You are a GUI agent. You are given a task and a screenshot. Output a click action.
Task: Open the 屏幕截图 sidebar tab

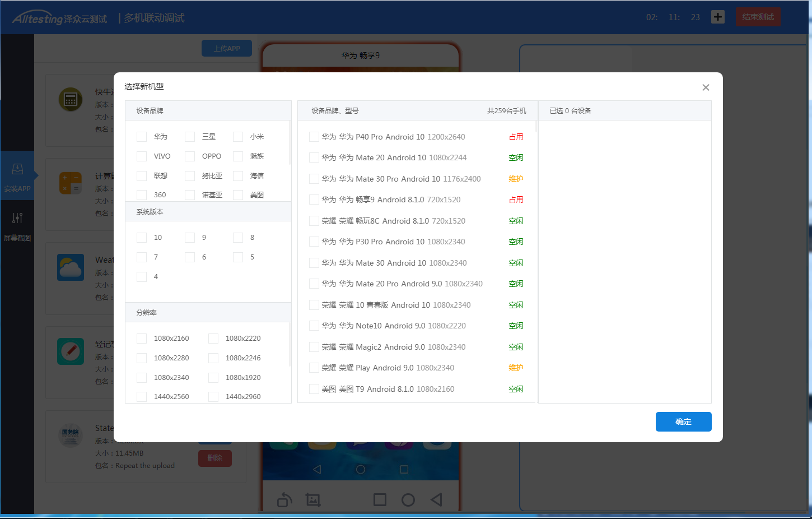coord(17,226)
